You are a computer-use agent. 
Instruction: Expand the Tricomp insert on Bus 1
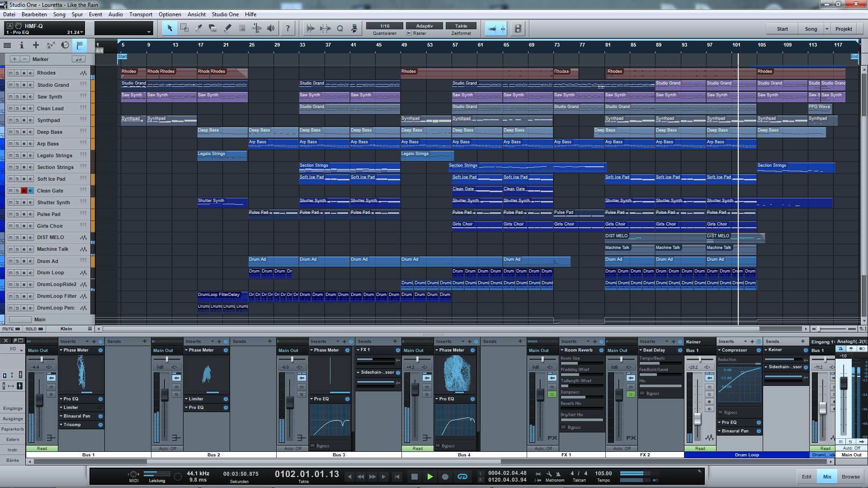click(61, 425)
